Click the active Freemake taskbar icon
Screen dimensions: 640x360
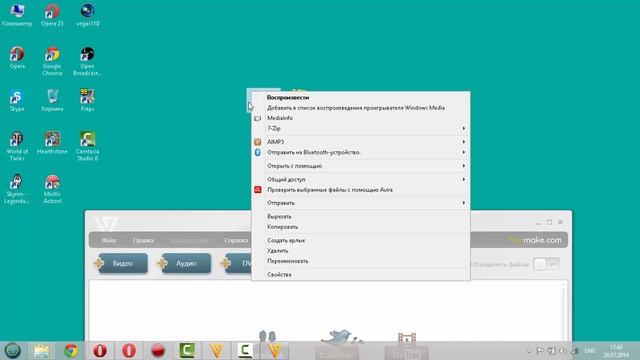(274, 351)
